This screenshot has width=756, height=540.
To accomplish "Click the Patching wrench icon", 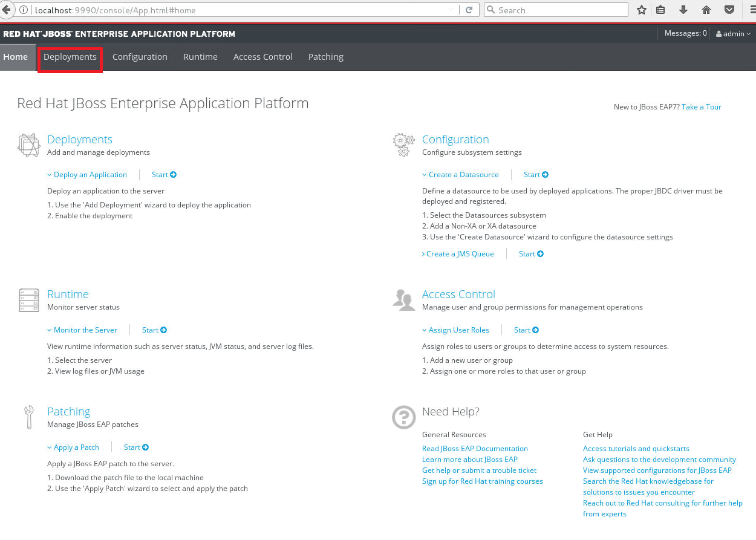I will (28, 416).
